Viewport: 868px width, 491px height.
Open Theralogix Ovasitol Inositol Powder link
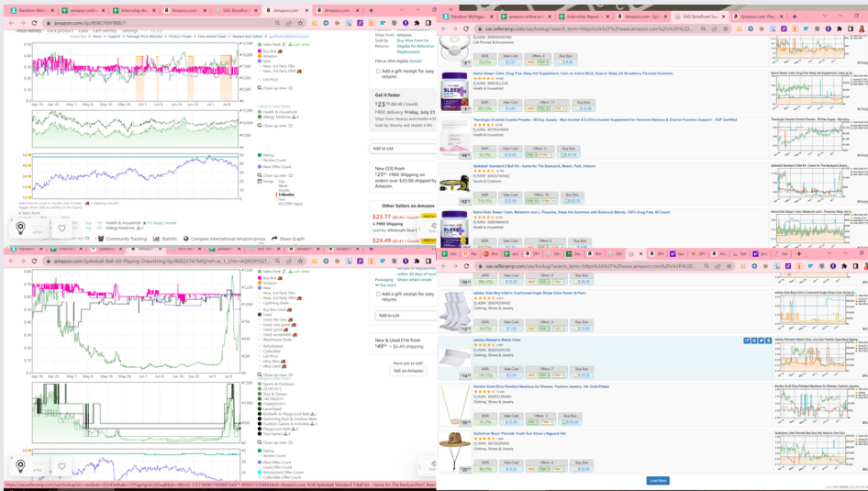[605, 119]
